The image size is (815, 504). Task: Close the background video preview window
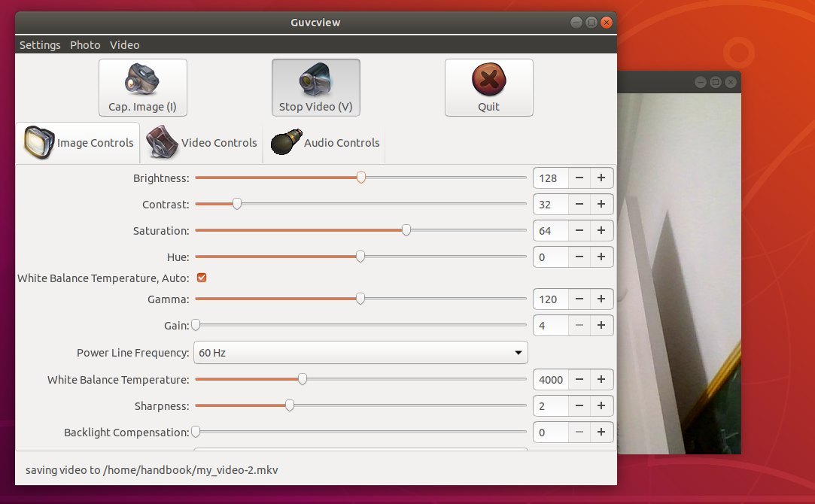point(730,82)
